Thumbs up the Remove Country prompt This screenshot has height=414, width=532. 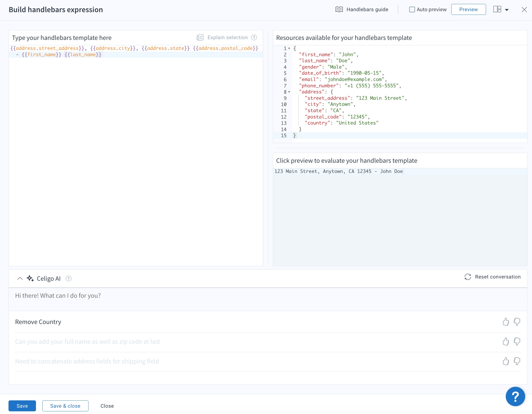[506, 322]
